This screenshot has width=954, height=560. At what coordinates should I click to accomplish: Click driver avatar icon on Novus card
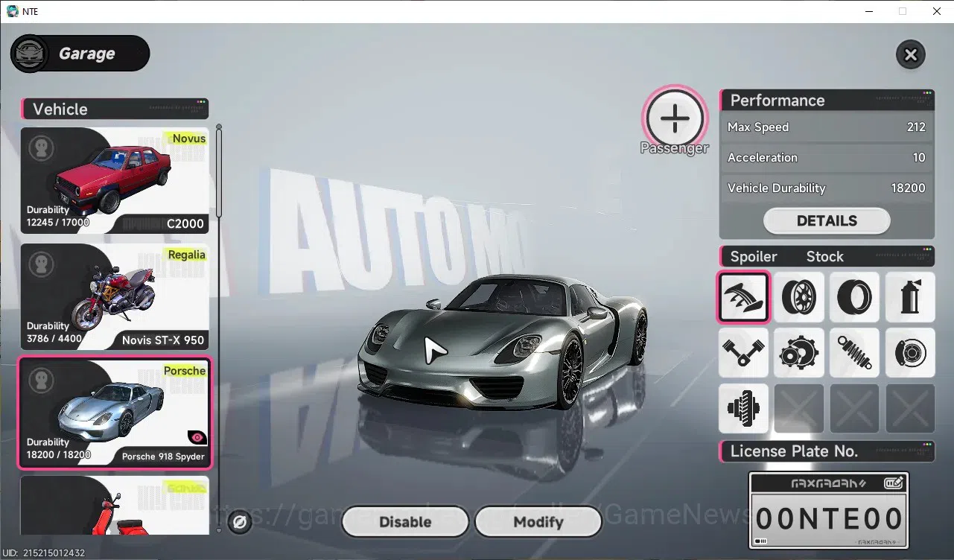coord(42,147)
